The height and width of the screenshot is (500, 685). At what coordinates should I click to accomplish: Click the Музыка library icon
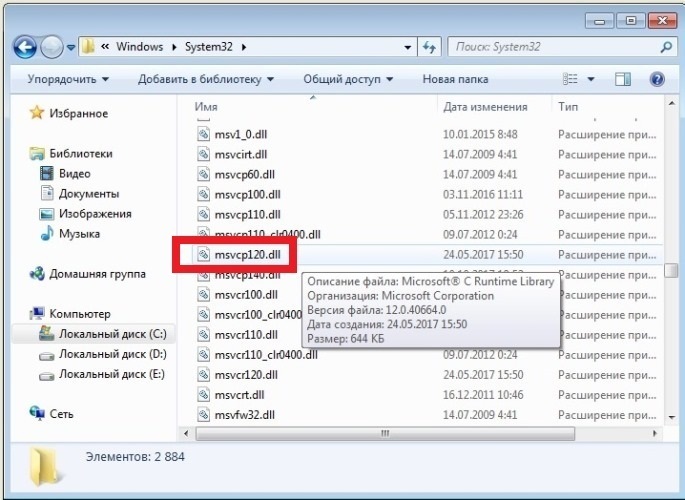point(47,233)
